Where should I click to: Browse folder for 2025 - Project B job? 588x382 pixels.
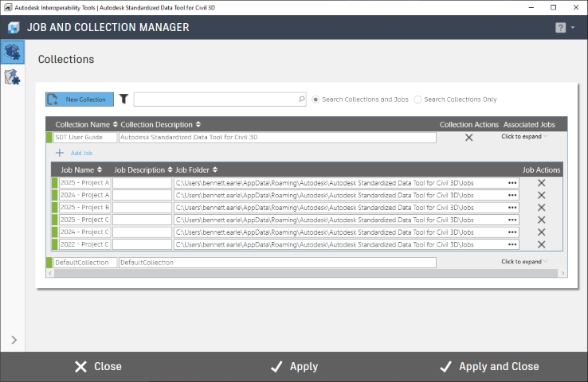click(x=512, y=208)
